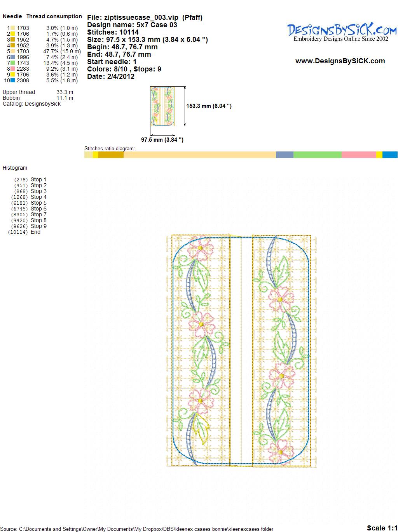This screenshot has height=532, width=398.
Task: Select Stop 9 in the histogram list
Action: [38, 226]
